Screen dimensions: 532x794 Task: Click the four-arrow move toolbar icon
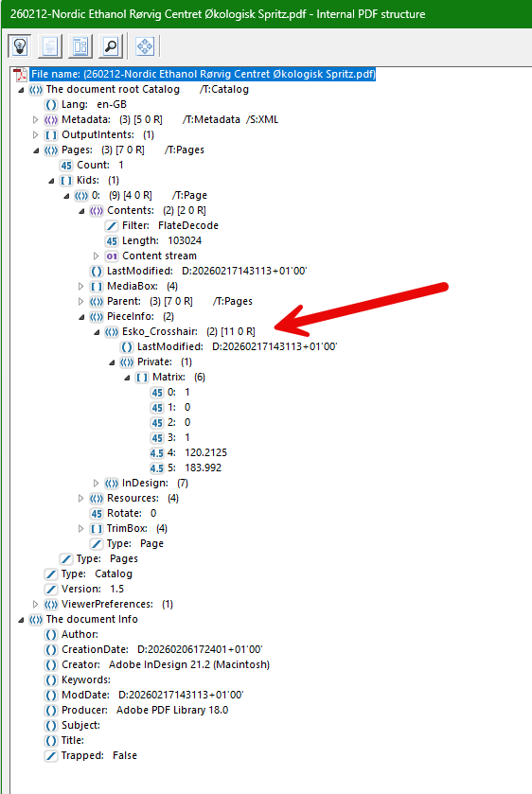point(145,46)
